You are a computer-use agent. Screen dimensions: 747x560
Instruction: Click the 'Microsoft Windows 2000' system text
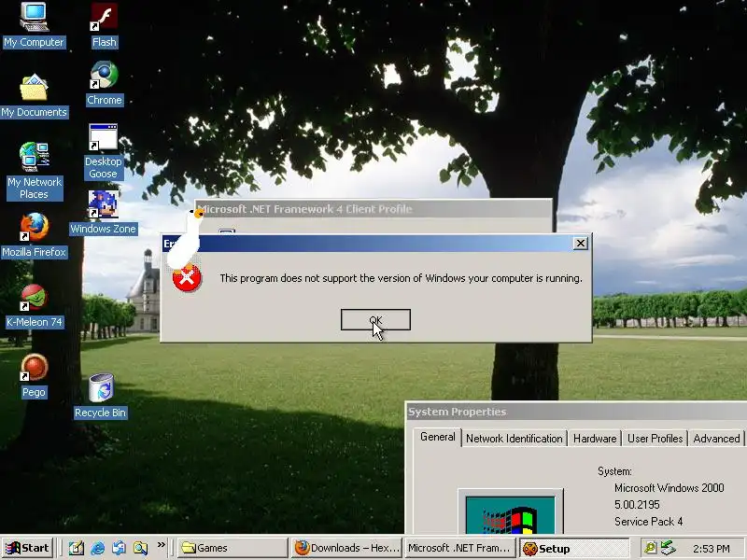[x=669, y=487]
